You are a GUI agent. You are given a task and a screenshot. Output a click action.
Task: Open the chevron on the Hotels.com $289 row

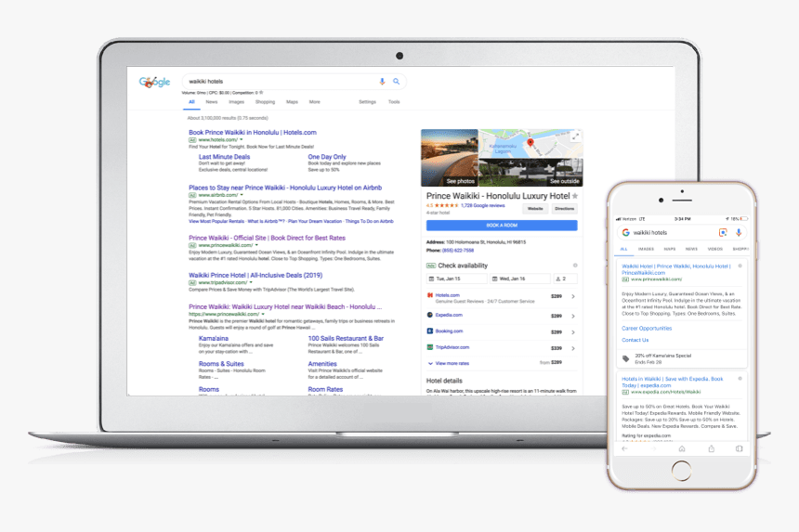[572, 296]
